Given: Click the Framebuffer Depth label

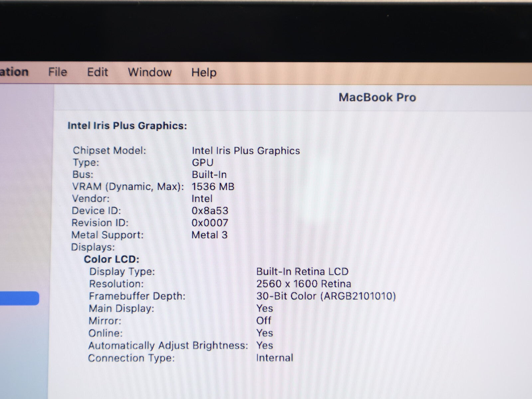Looking at the screenshot, I should (137, 296).
